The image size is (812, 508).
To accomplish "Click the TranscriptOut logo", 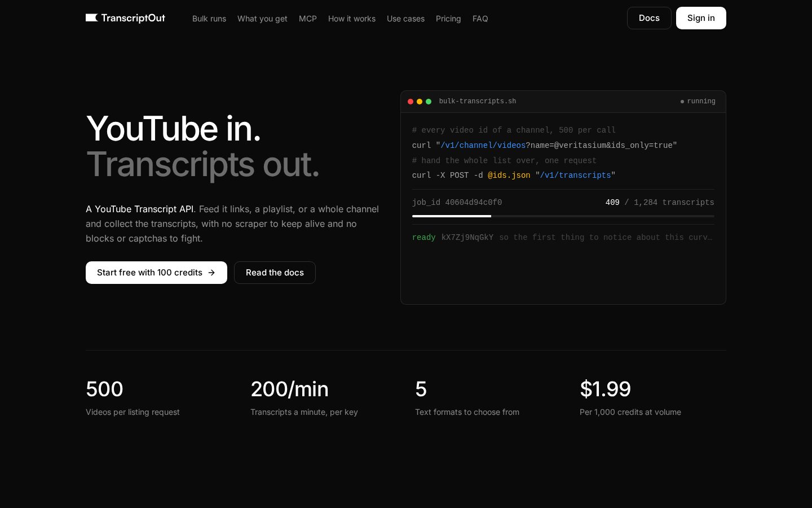I will click(125, 18).
